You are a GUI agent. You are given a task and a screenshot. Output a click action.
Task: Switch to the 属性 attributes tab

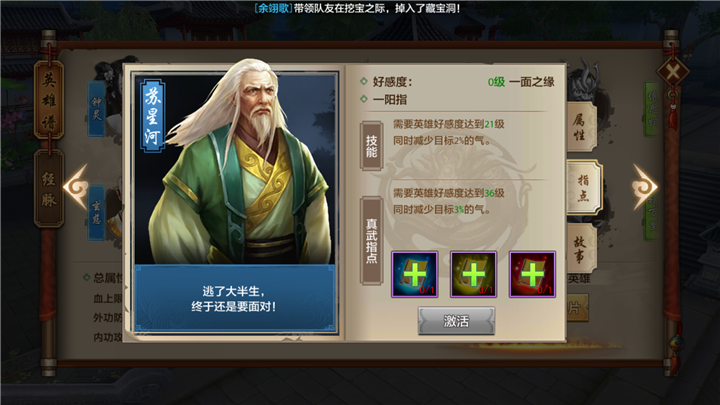click(581, 127)
